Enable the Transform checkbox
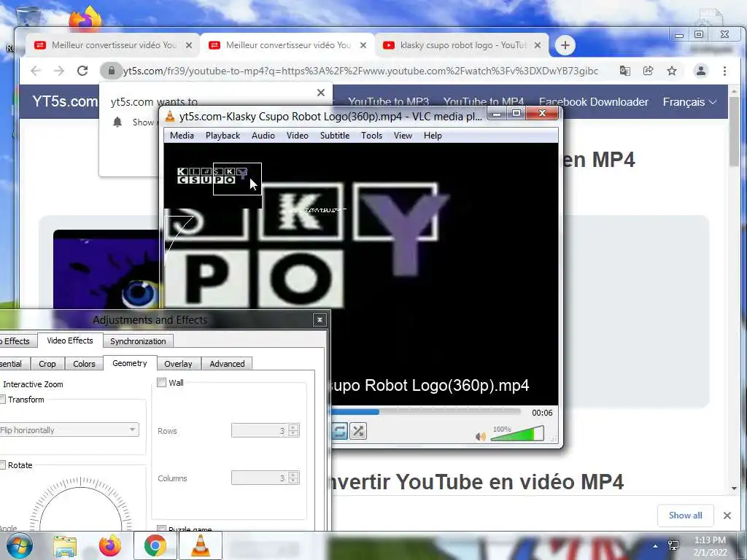 click(2, 400)
